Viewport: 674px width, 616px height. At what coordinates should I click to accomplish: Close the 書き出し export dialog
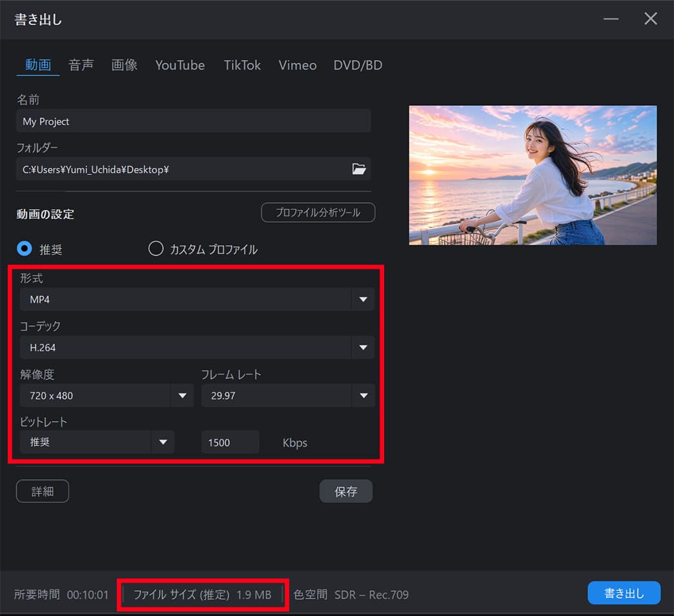pyautogui.click(x=650, y=19)
